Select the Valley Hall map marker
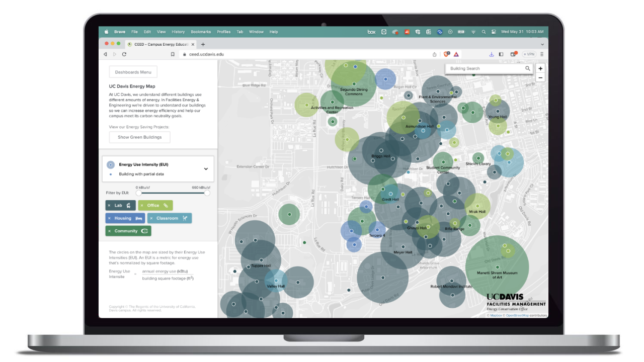The height and width of the screenshot is (362, 644). (276, 281)
